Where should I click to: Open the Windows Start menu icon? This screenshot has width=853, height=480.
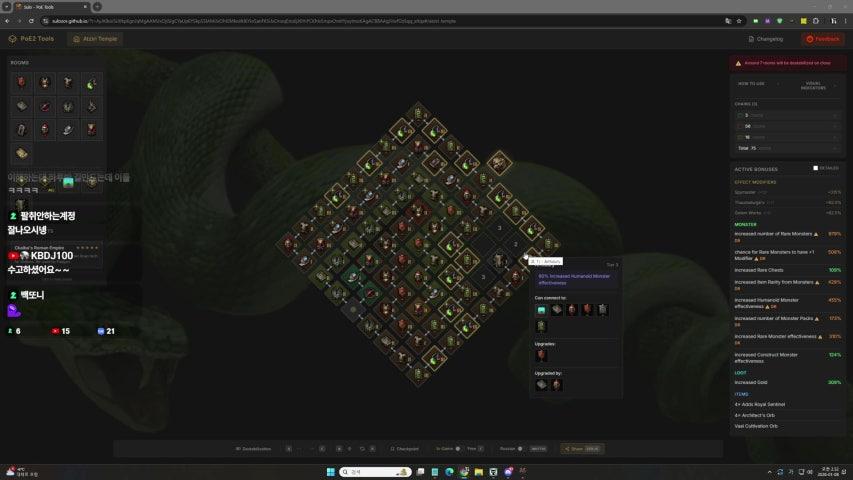[324, 471]
